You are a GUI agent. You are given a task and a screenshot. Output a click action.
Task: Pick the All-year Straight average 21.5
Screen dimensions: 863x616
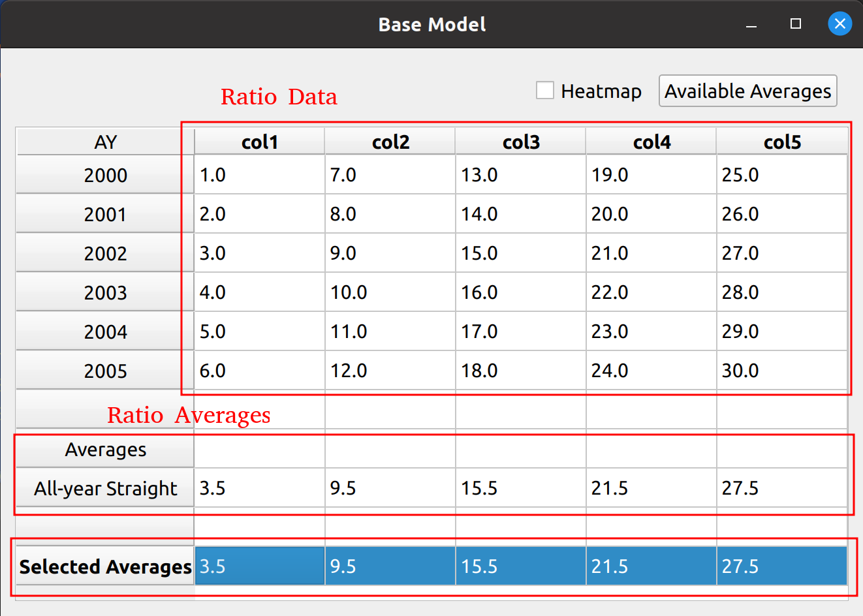pyautogui.click(x=651, y=488)
